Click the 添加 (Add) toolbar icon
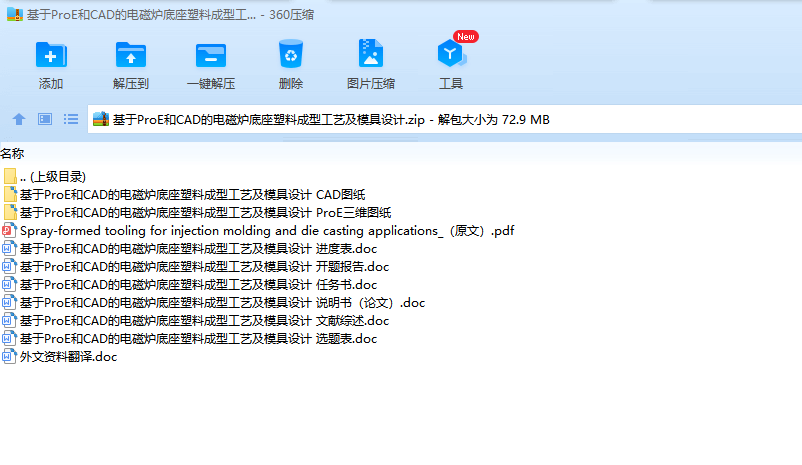Image resolution: width=802 pixels, height=465 pixels. coord(51,55)
